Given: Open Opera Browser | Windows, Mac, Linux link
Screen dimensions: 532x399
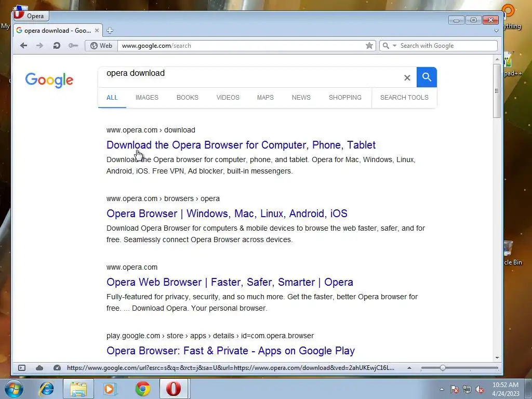Looking at the screenshot, I should 227,214.
